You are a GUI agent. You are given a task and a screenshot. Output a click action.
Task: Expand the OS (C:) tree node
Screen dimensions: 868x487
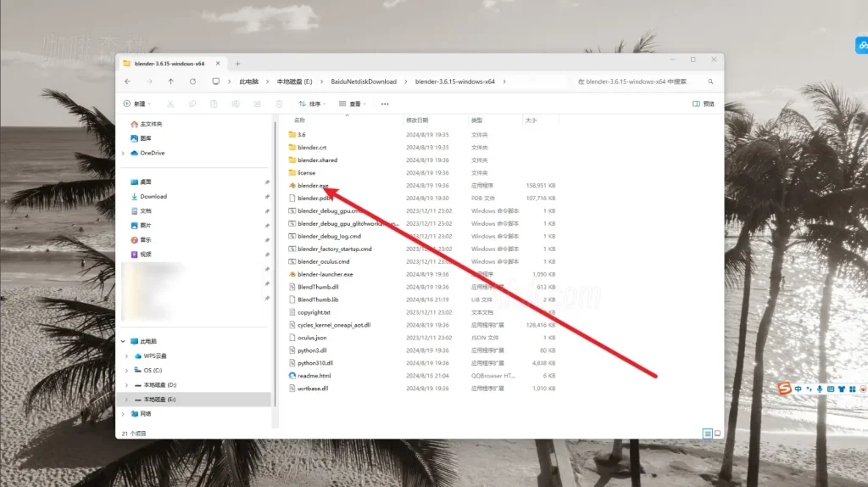126,370
